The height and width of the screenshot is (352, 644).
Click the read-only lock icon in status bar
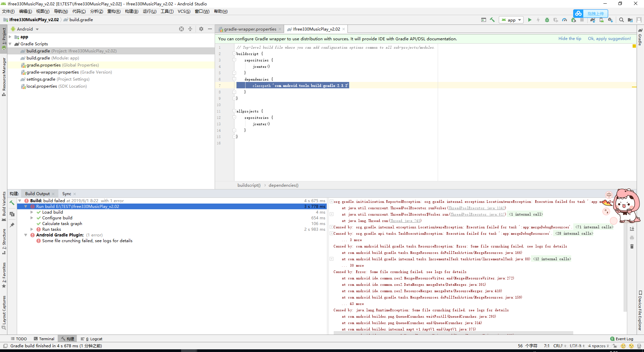point(615,346)
